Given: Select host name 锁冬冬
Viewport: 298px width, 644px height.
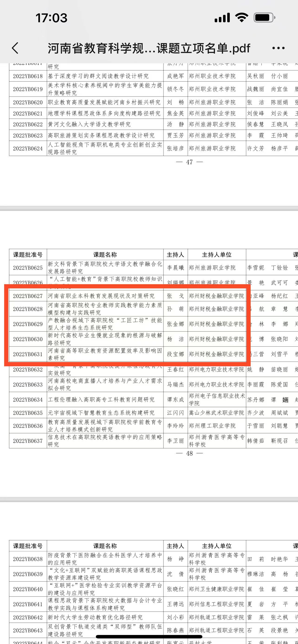Looking at the screenshot, I should tap(175, 89).
